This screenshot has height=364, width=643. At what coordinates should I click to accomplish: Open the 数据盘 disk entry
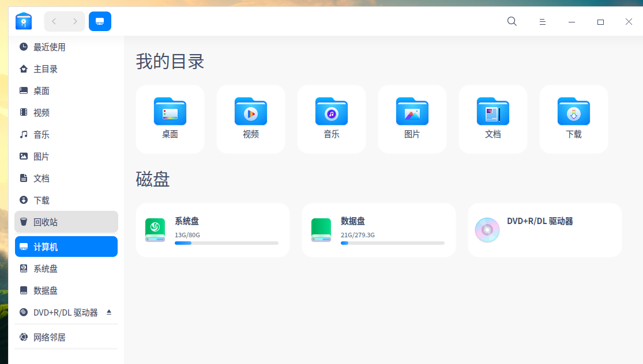(x=378, y=229)
